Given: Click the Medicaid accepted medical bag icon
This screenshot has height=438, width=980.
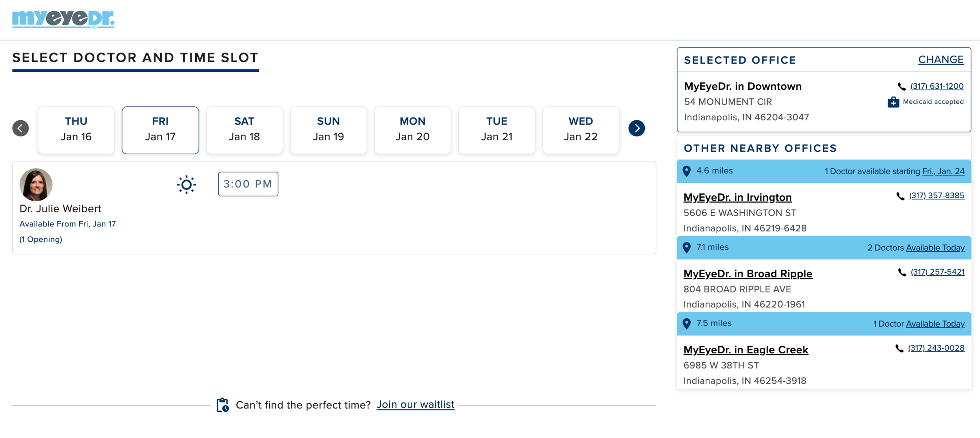Looking at the screenshot, I should 893,102.
